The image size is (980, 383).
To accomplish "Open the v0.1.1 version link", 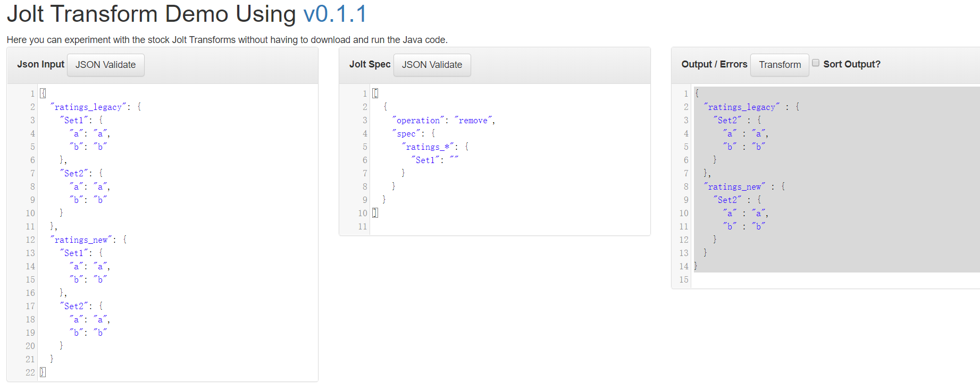I will tap(335, 14).
